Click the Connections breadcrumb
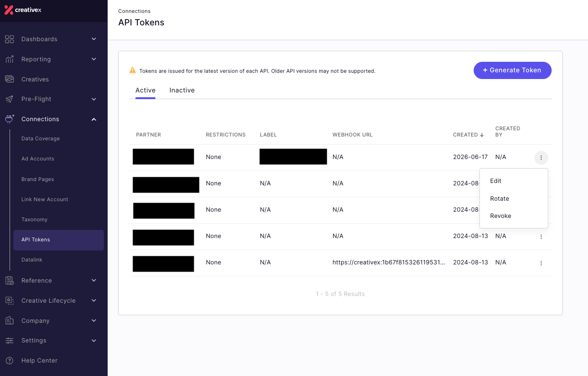Screen dimensions: 588x376 coord(134,11)
